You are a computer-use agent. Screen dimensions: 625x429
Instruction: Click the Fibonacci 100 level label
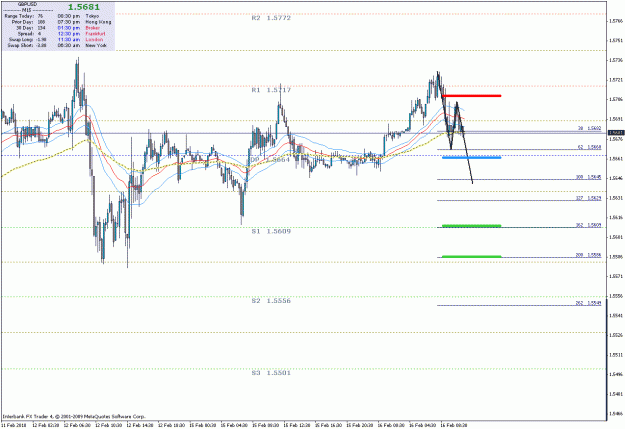[588, 177]
